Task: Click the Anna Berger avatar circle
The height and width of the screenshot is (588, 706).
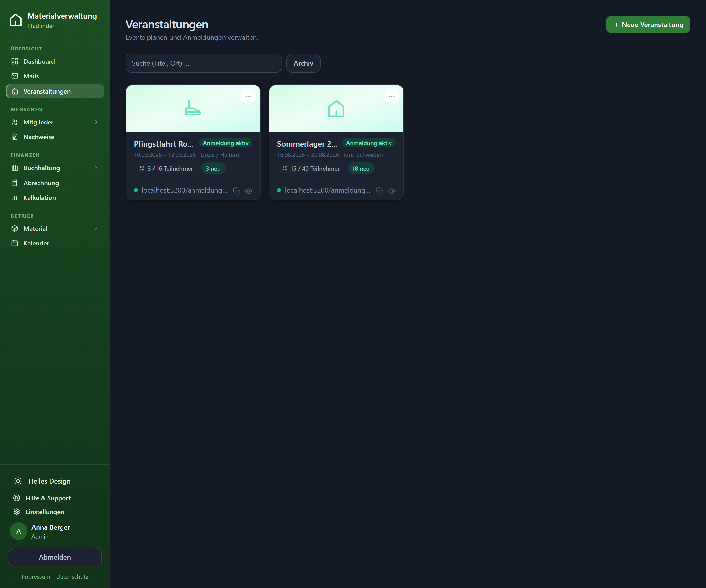Action: coord(18,531)
